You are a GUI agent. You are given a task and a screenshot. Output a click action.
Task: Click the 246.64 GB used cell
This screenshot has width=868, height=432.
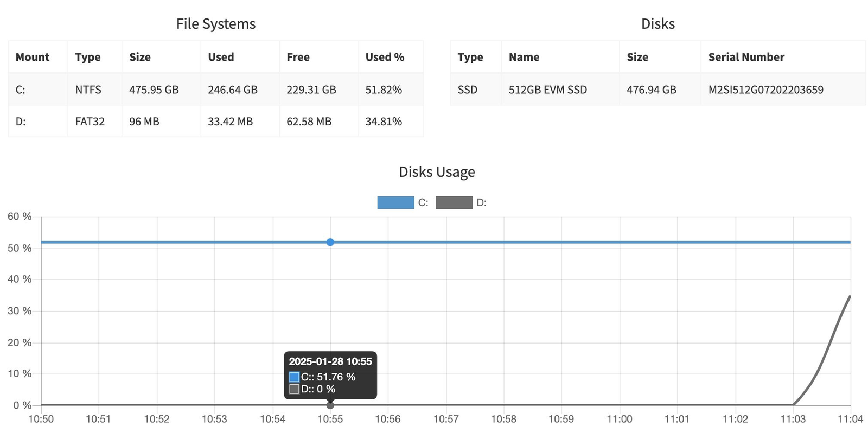[240, 90]
